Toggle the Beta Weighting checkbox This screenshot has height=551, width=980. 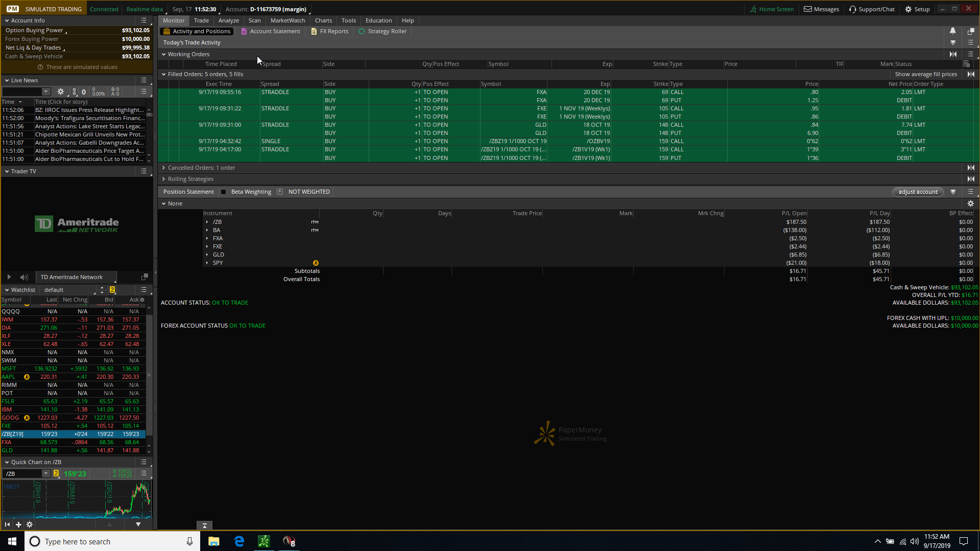coord(223,192)
